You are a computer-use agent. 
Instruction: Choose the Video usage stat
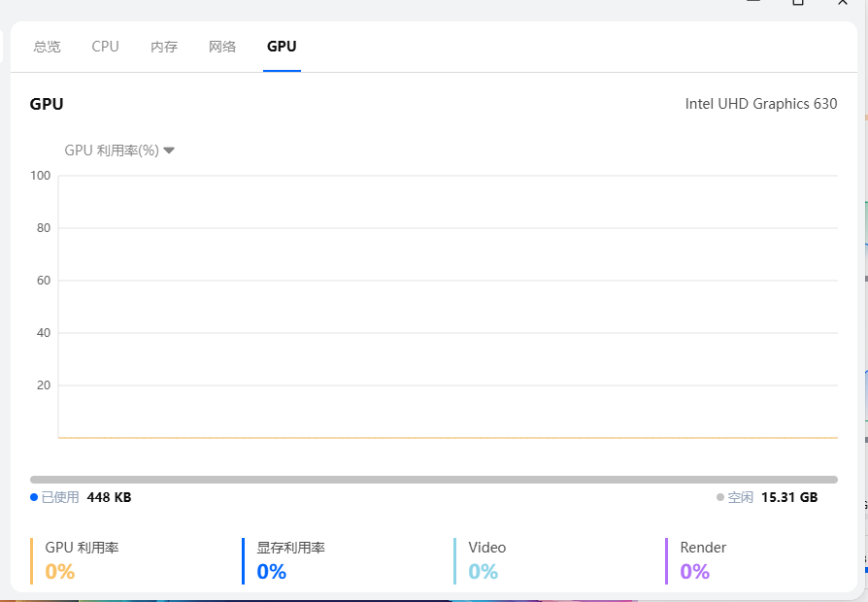(x=486, y=560)
